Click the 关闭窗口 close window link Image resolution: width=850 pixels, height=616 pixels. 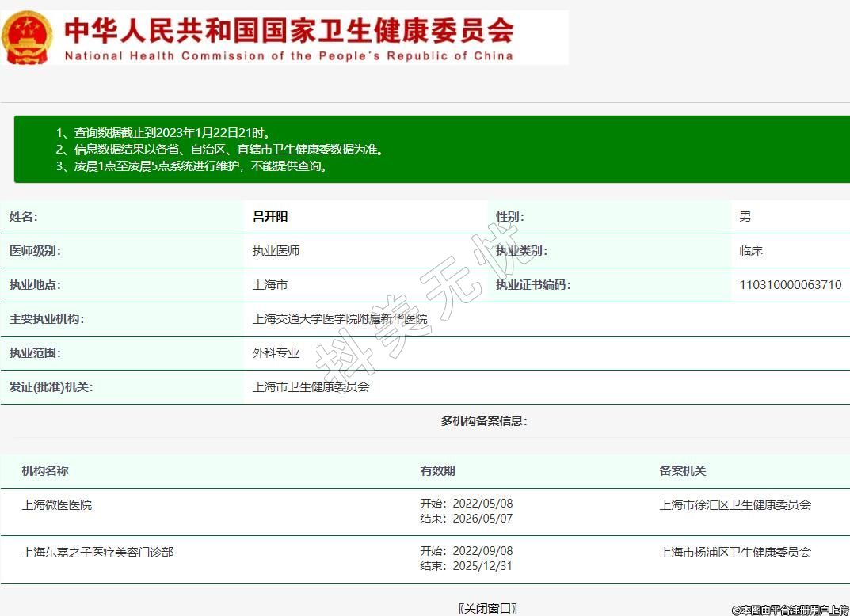click(488, 608)
